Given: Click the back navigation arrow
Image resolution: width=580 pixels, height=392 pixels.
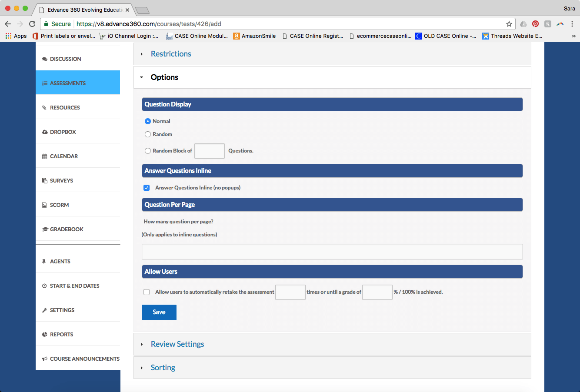Looking at the screenshot, I should pyautogui.click(x=8, y=24).
